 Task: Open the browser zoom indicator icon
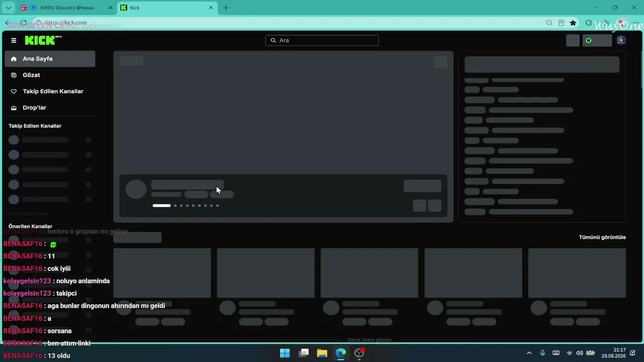[549, 23]
